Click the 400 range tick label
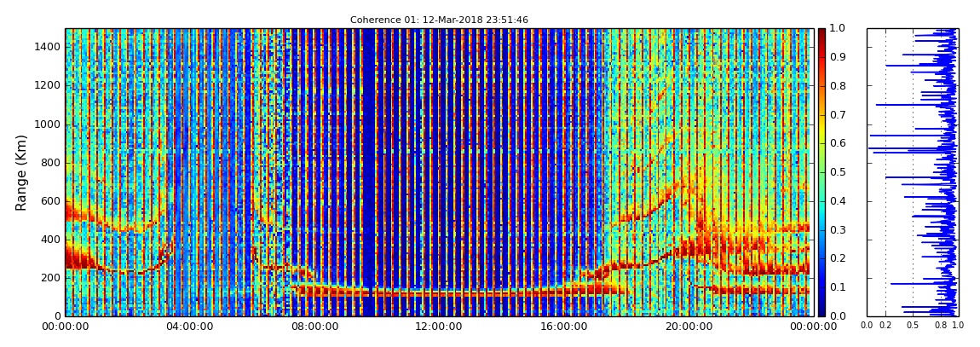This screenshot has height=347, width=980. [52, 240]
